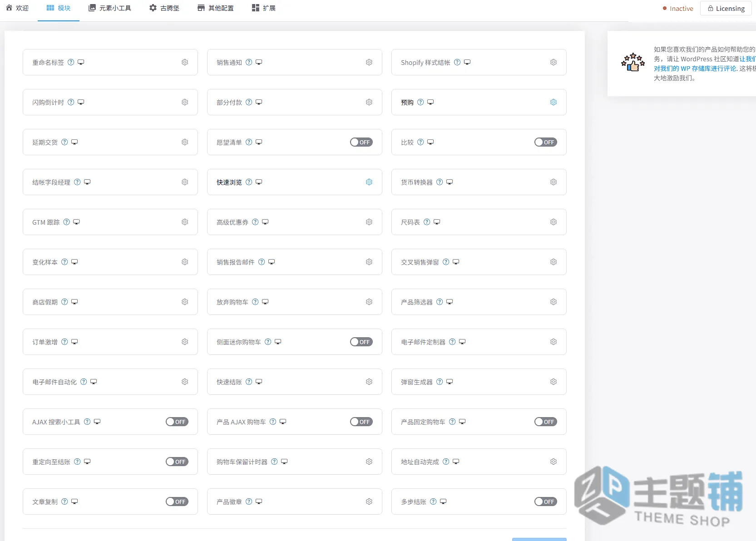The height and width of the screenshot is (541, 756).
Task: Open settings gear for 产品徽章
Action: (369, 502)
